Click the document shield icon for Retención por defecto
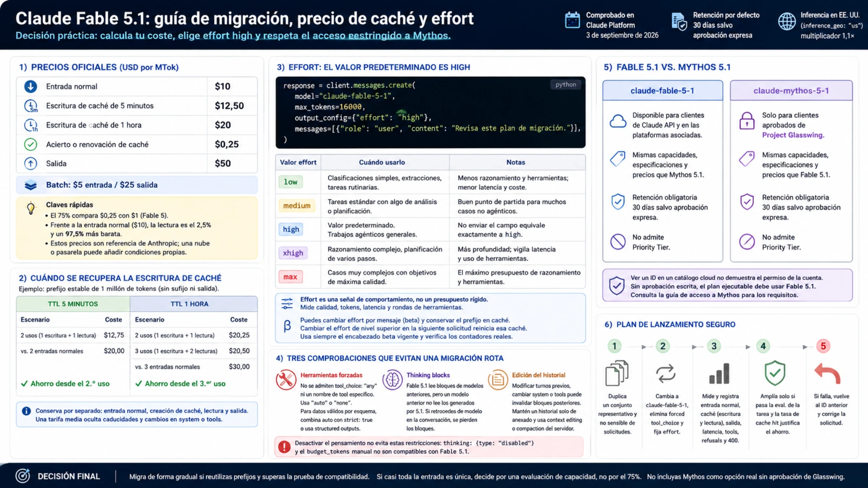 (x=679, y=22)
